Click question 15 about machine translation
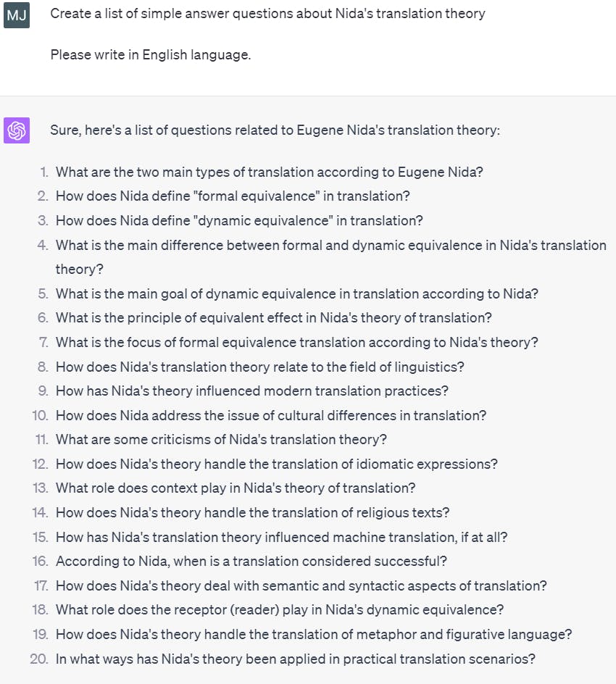This screenshot has height=684, width=616. point(281,537)
